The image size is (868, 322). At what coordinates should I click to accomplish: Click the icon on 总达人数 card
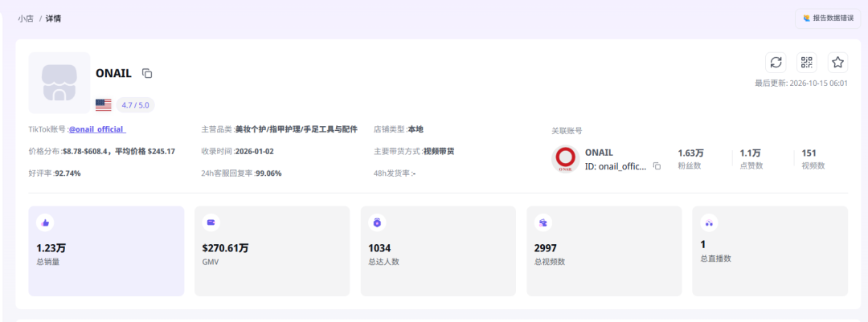coord(377,222)
